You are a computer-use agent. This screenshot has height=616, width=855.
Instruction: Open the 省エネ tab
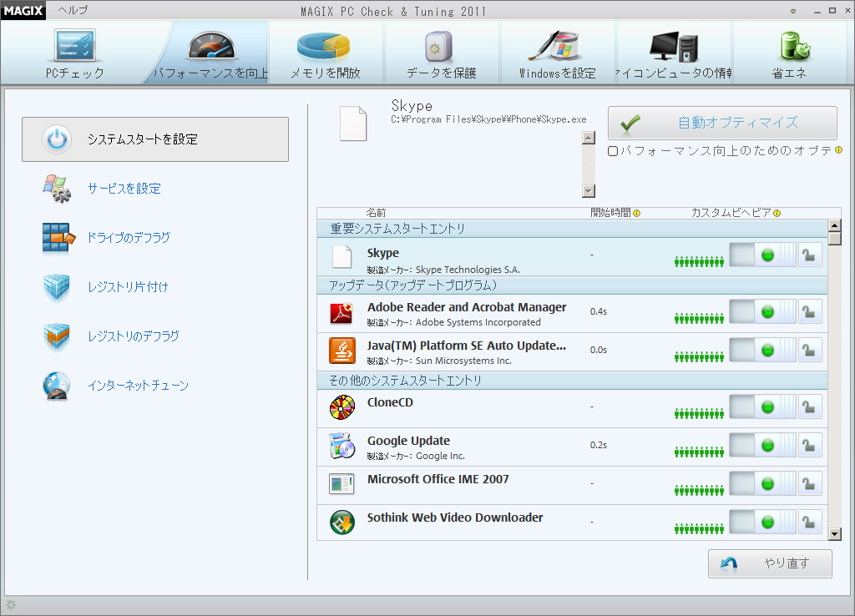[790, 53]
